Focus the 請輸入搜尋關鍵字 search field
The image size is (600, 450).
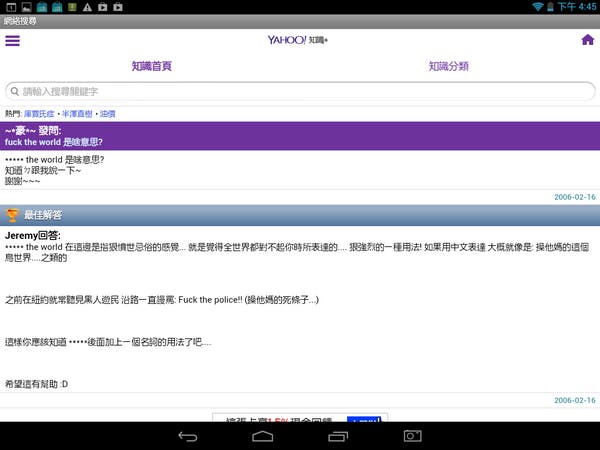pos(300,91)
